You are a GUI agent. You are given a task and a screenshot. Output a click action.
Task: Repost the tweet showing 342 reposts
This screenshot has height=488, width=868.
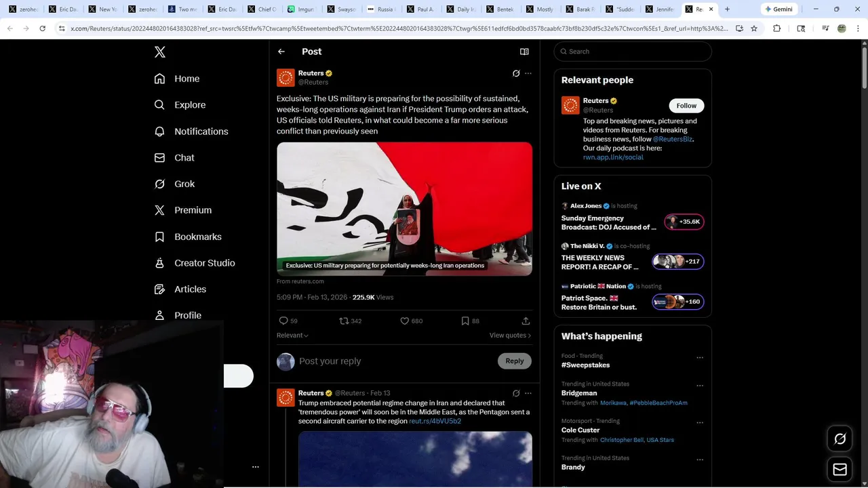pyautogui.click(x=350, y=321)
